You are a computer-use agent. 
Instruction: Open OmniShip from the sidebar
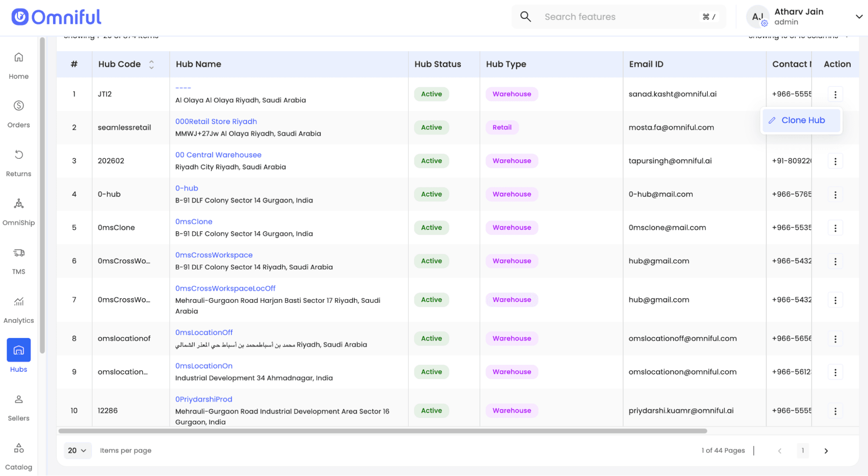[19, 204]
